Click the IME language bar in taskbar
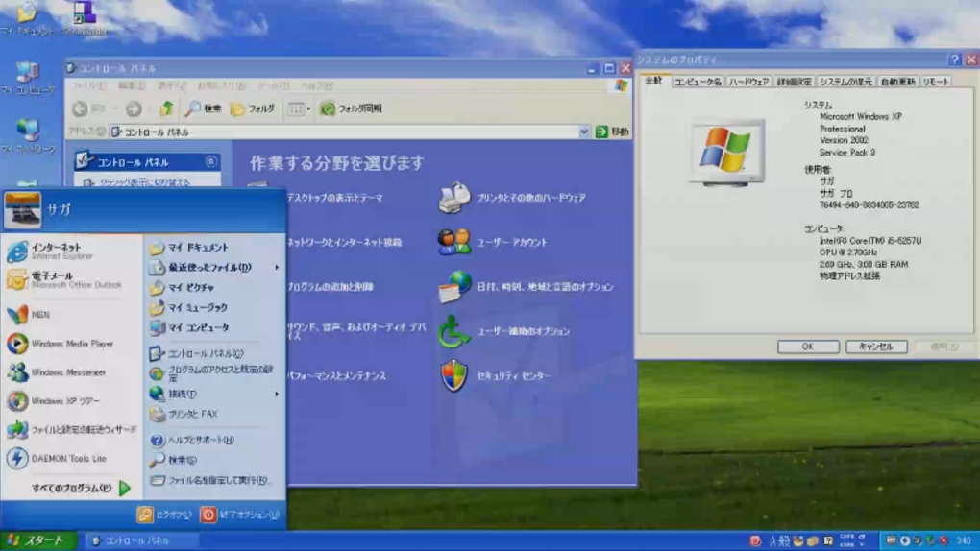980x551 pixels. click(x=806, y=540)
